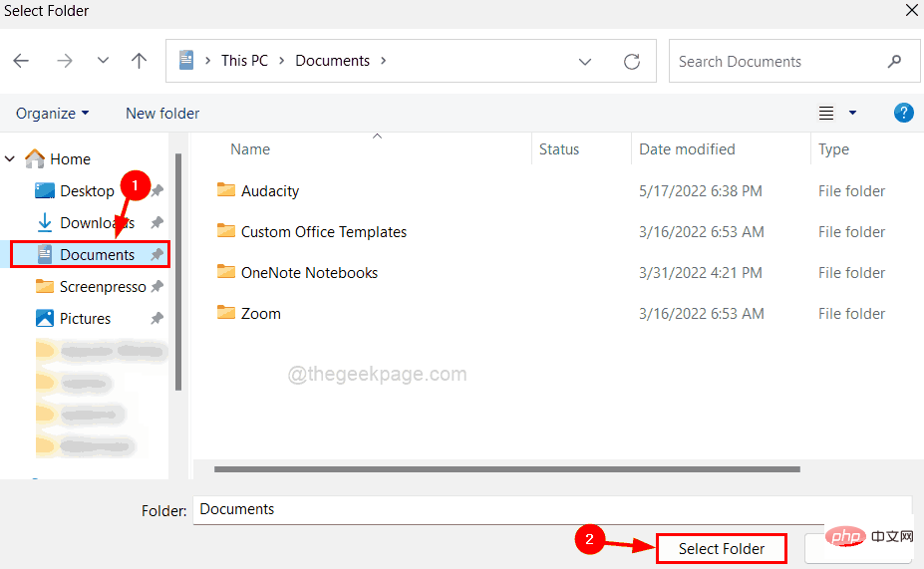
Task: Click the pin icon beside Screenpresso
Action: (x=156, y=287)
